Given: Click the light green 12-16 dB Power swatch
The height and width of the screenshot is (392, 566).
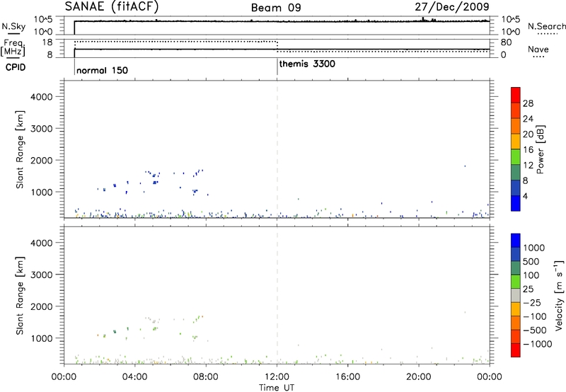Looking at the screenshot, I should click(x=516, y=157).
